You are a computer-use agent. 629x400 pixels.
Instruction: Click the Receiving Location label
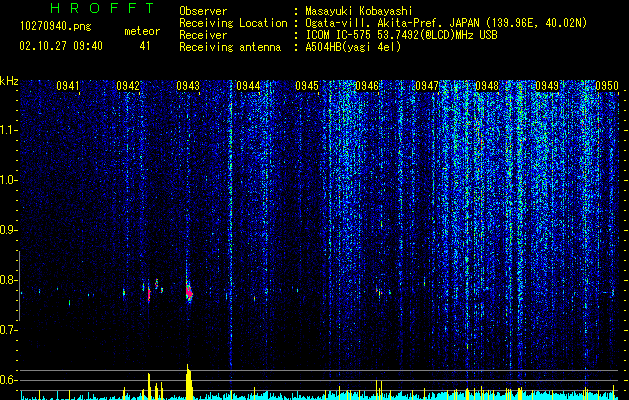point(233,23)
